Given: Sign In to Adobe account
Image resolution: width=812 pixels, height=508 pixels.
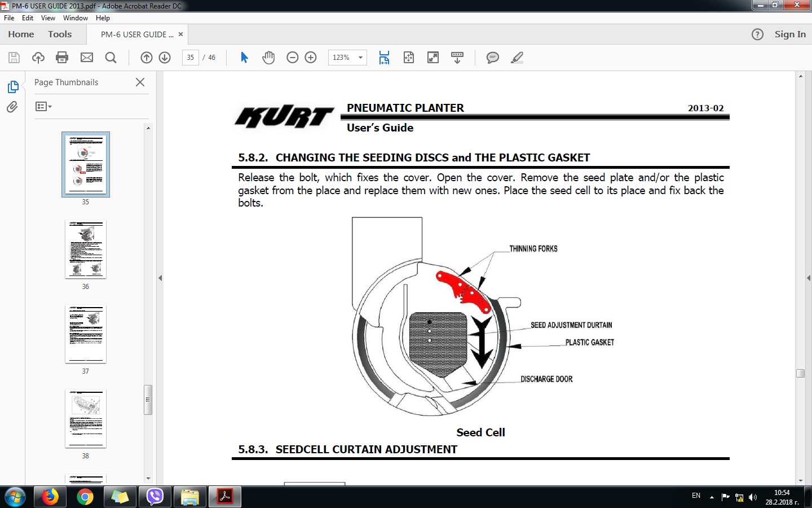Looking at the screenshot, I should (790, 34).
